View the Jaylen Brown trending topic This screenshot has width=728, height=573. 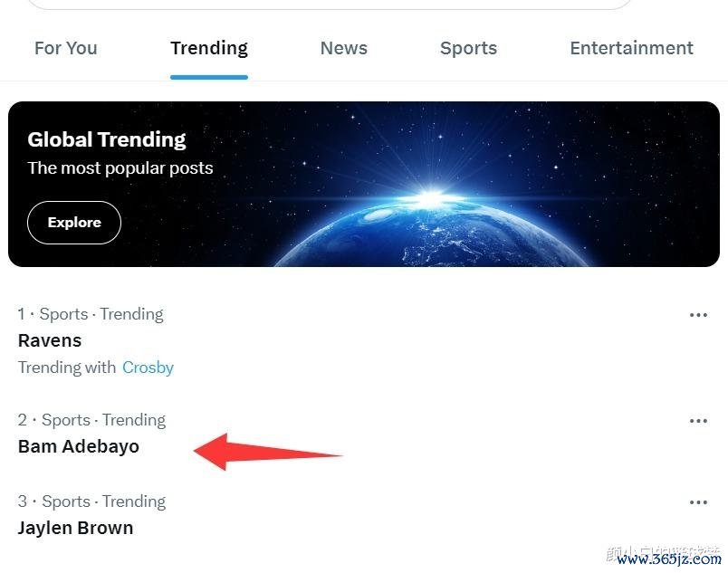click(75, 528)
